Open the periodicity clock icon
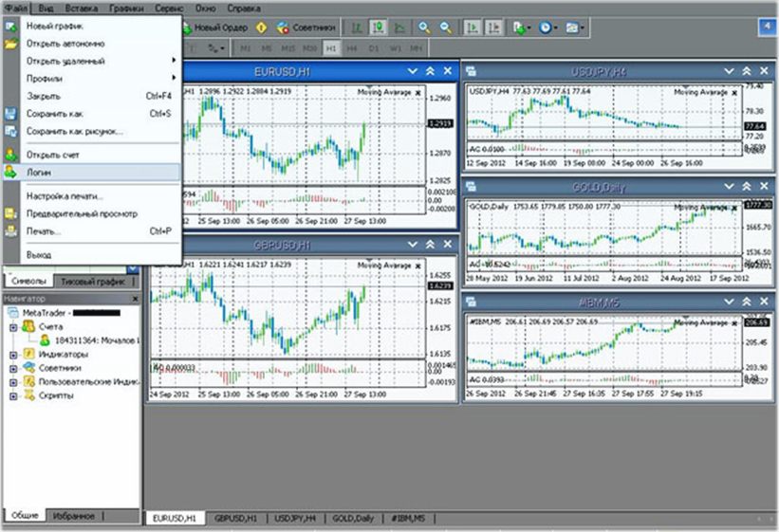 click(547, 28)
